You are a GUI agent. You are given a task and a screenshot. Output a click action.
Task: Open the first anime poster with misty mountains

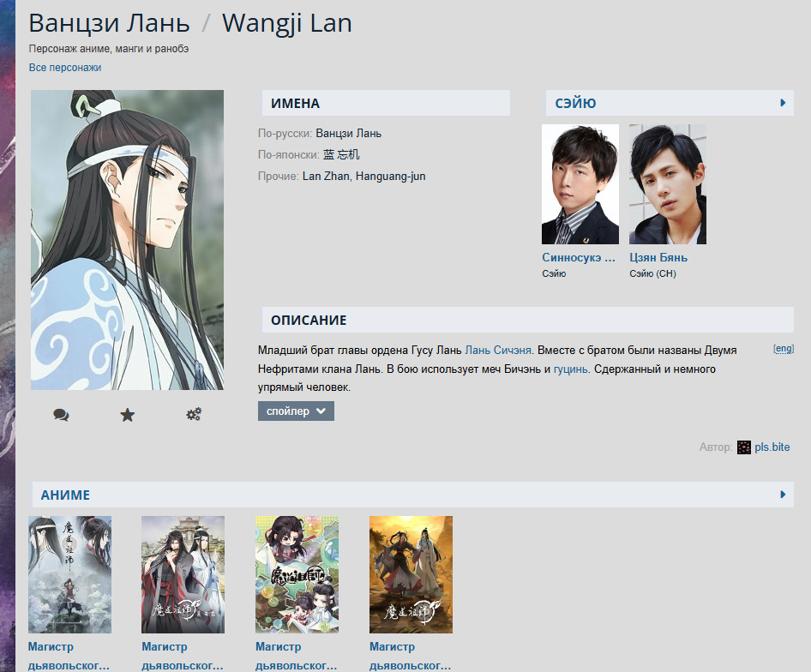click(x=69, y=575)
